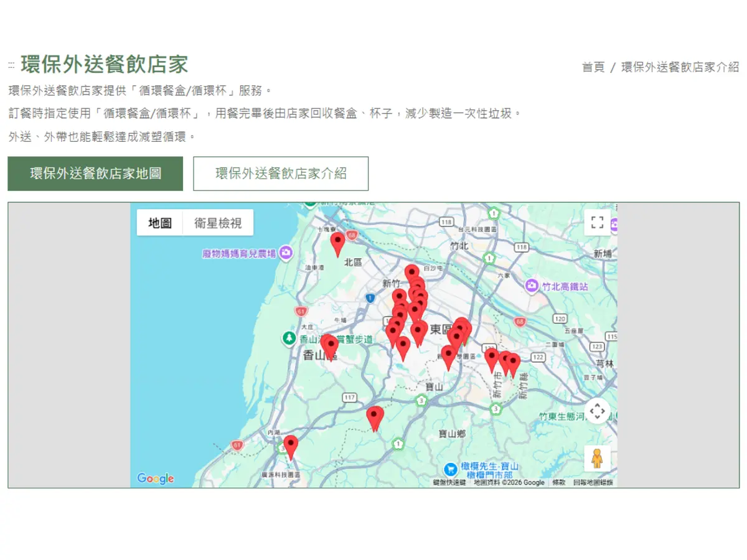Click the 竹北 place label on map
Image resolution: width=747 pixels, height=560 pixels.
tap(459, 246)
